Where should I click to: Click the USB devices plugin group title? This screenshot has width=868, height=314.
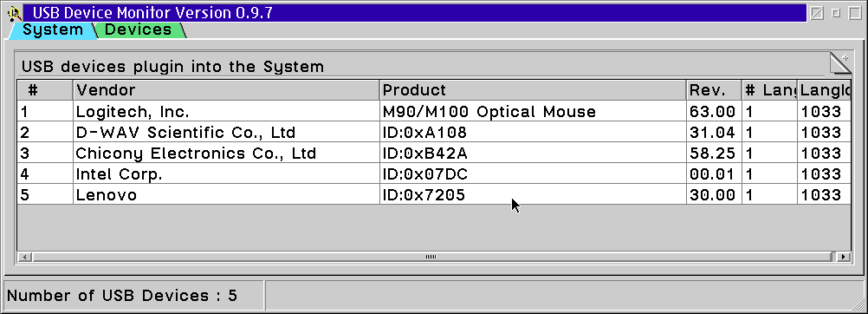pyautogui.click(x=172, y=67)
